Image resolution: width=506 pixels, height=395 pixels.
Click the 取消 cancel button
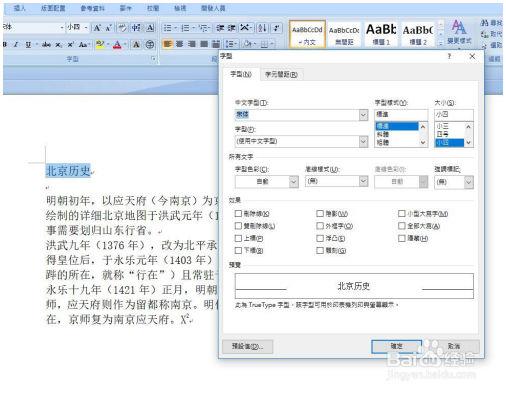point(454,346)
